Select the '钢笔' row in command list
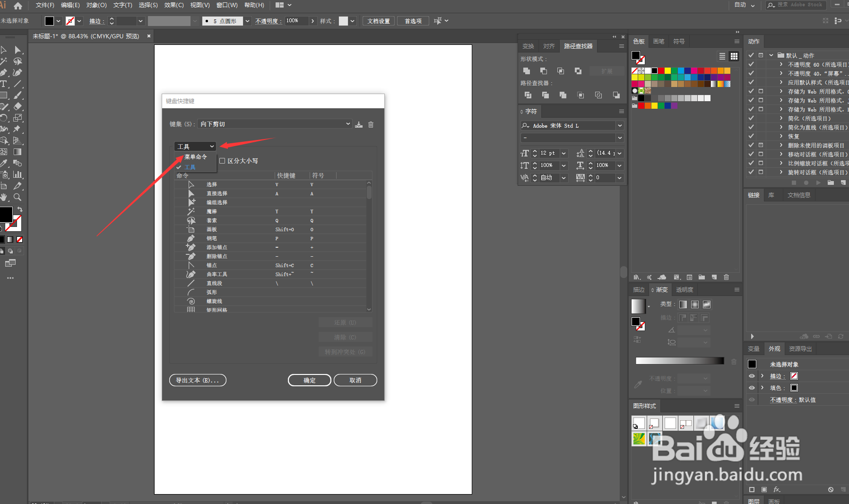The height and width of the screenshot is (504, 849). pyautogui.click(x=270, y=238)
